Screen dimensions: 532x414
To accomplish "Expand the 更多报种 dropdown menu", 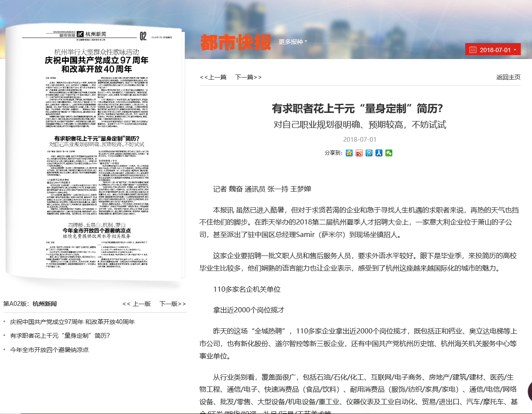I will tap(293, 42).
